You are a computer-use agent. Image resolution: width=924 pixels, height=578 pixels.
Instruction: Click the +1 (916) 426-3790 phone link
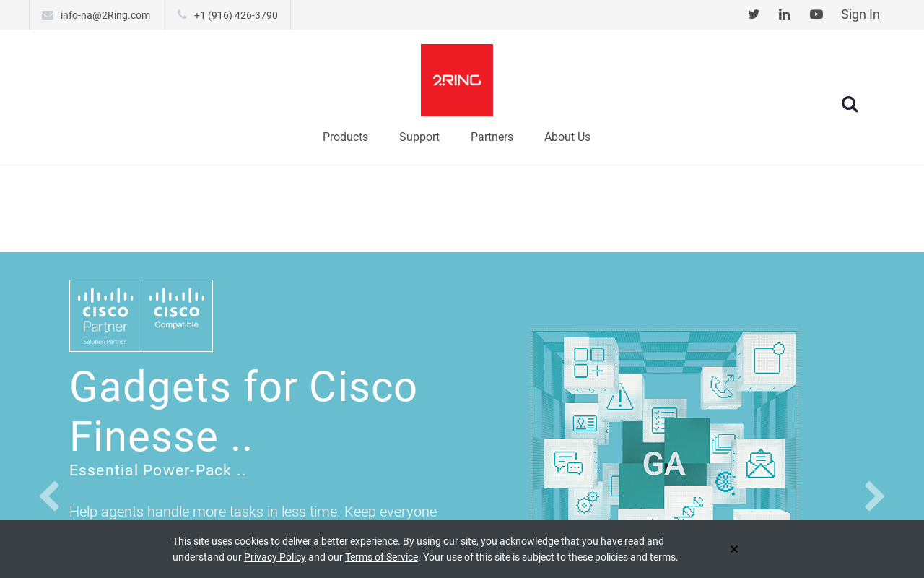(236, 15)
